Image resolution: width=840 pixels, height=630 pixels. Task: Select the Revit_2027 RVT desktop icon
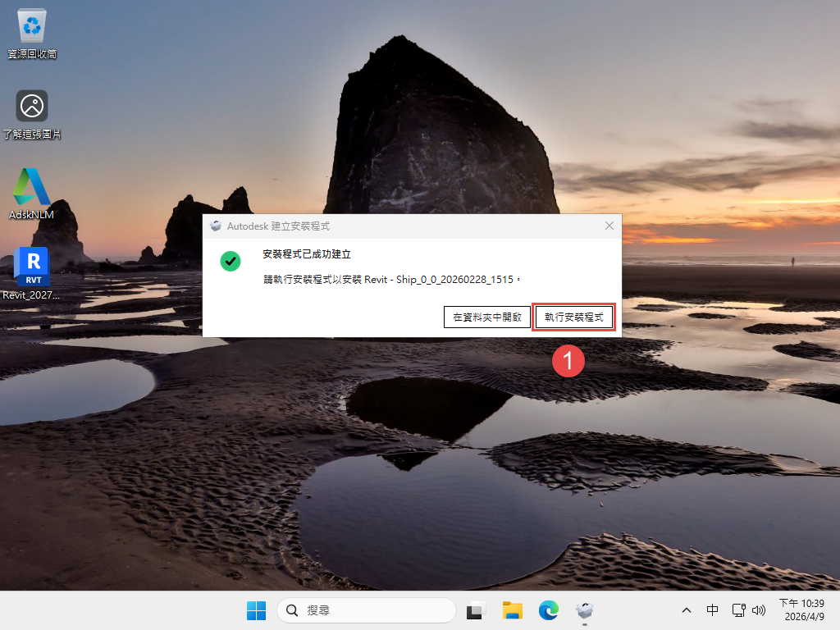(x=32, y=273)
